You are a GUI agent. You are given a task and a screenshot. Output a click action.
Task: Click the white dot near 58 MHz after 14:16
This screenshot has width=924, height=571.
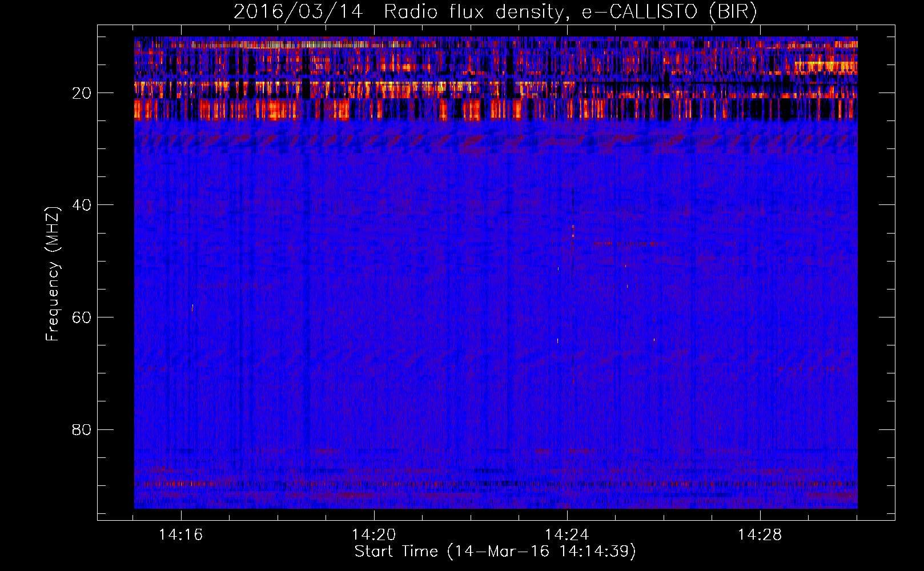pos(192,308)
